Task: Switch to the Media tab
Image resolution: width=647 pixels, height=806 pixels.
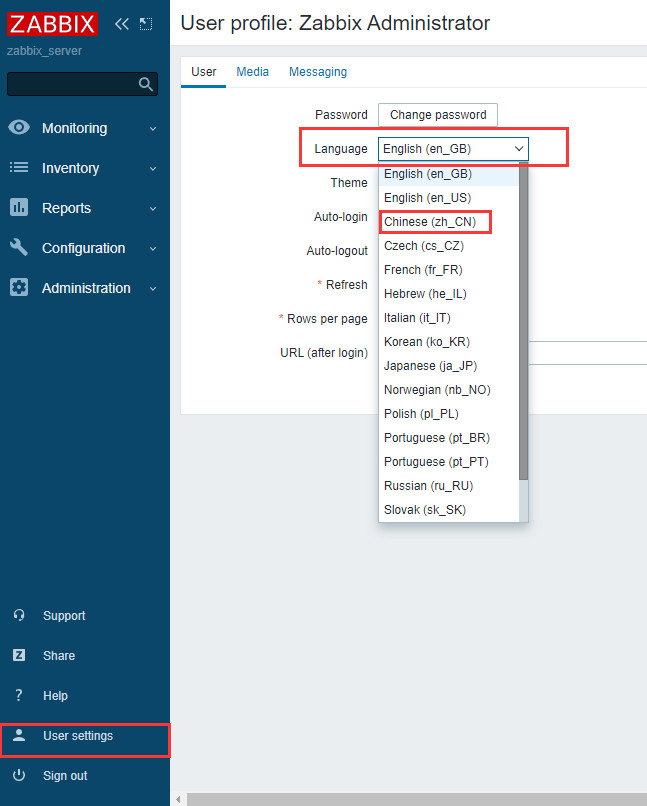Action: coord(252,72)
